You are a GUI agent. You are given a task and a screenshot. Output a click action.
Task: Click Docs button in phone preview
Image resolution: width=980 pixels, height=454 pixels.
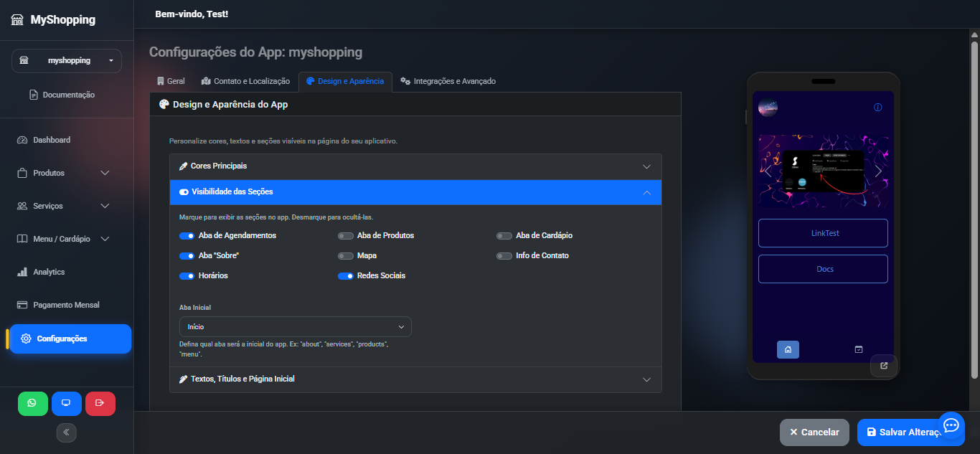(823, 269)
